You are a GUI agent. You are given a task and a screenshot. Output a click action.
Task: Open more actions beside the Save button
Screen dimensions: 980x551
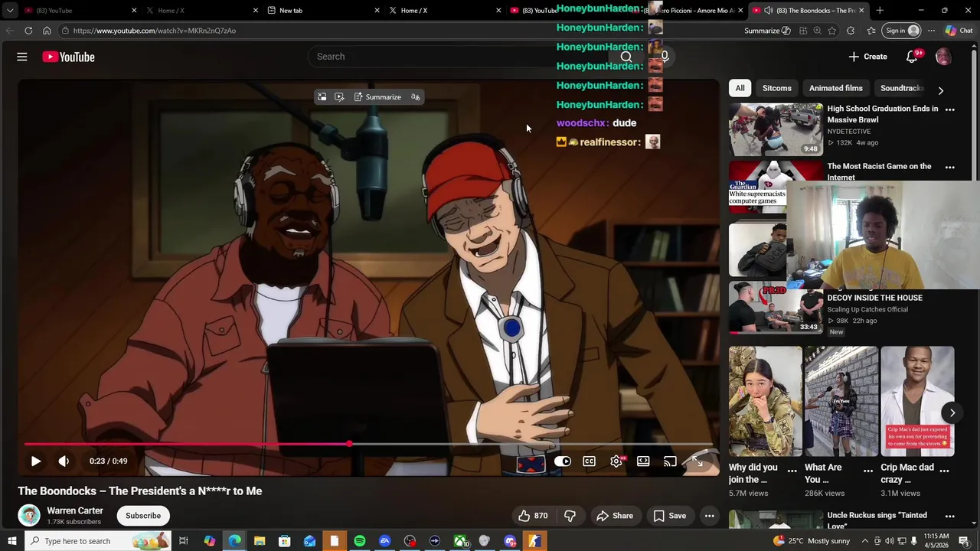710,516
